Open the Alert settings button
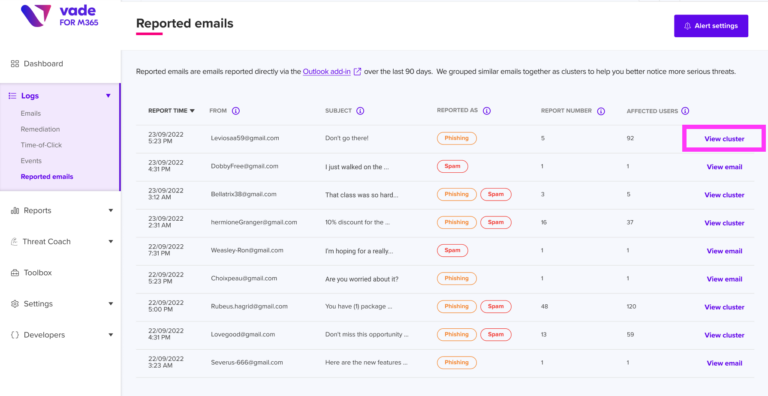 [x=711, y=26]
